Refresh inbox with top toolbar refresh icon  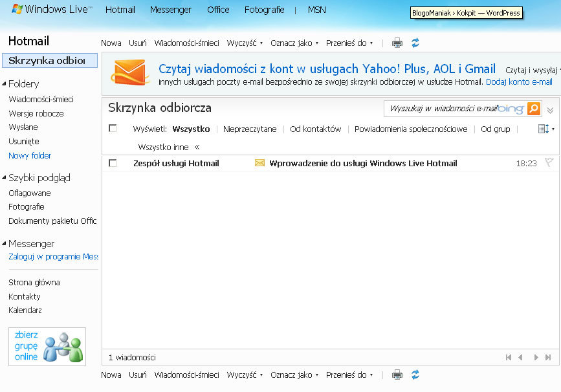coord(415,43)
